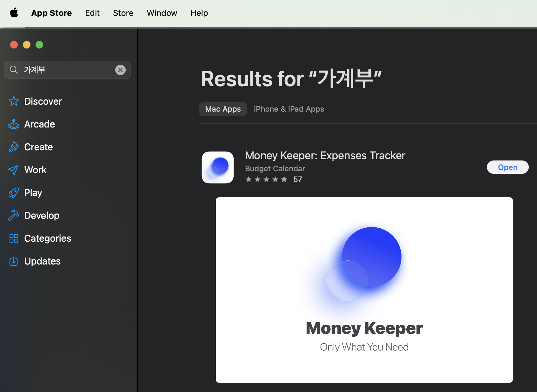The width and height of the screenshot is (537, 392).
Task: Click the red close window button
Action: (14, 45)
